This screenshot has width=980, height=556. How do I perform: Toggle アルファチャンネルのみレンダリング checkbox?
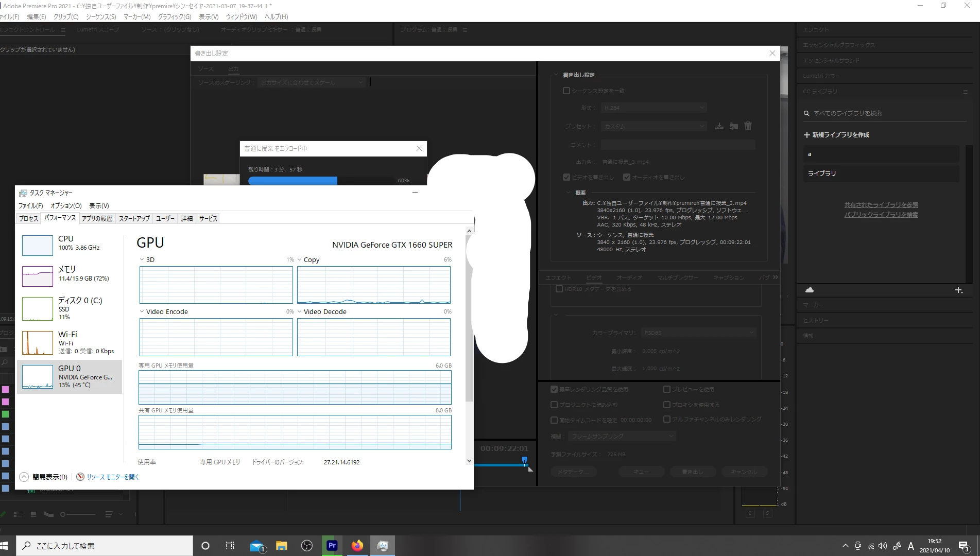tap(667, 419)
